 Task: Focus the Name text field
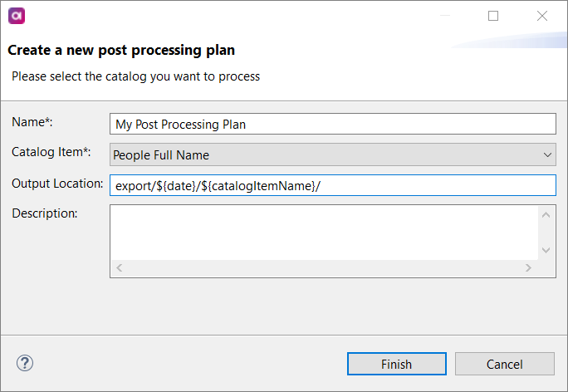332,124
